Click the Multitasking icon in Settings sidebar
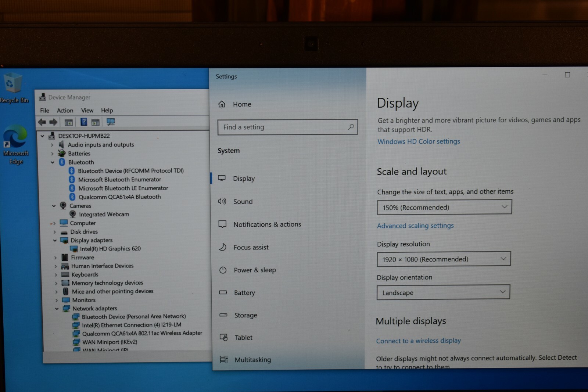Viewport: 588px width, 392px height. coord(224,359)
